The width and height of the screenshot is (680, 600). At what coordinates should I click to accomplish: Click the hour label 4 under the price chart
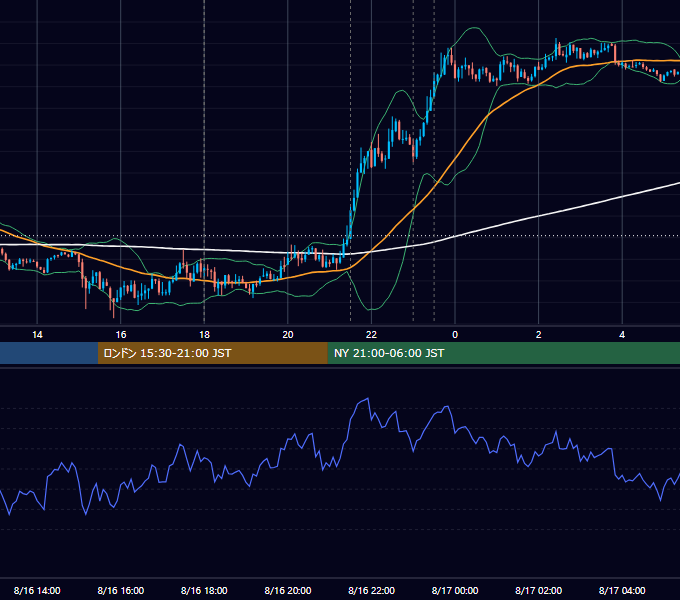pyautogui.click(x=622, y=335)
